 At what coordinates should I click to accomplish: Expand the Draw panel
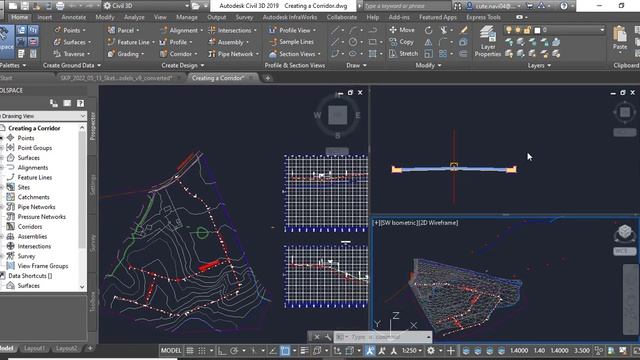point(356,65)
